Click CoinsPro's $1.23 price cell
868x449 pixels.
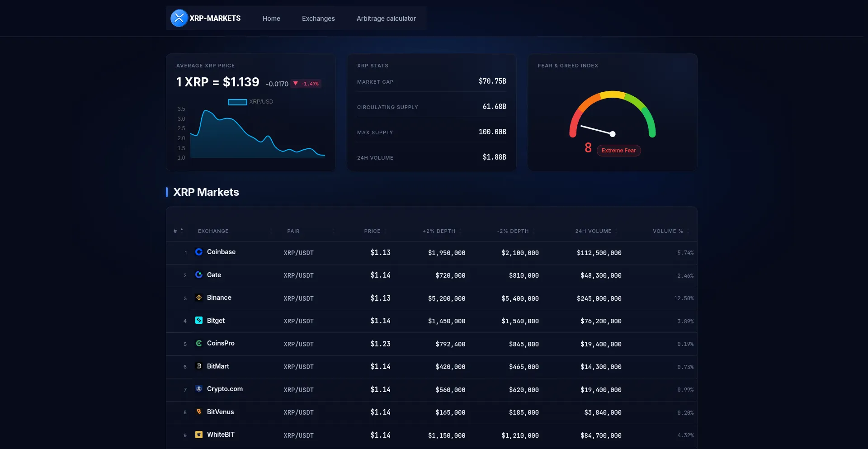380,344
